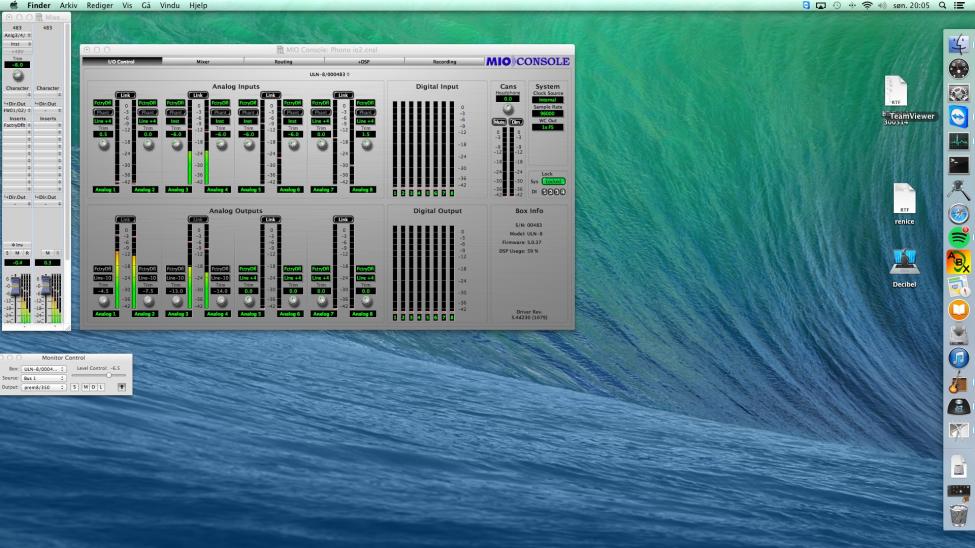Click Analog Input 4 trim knob
This screenshot has height=548, width=975.
tap(221, 145)
